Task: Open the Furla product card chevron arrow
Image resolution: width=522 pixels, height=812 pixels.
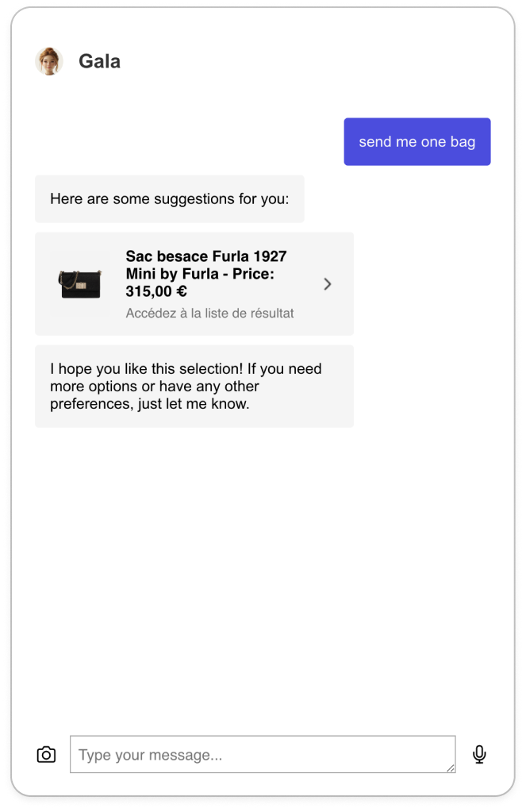Action: 328,284
